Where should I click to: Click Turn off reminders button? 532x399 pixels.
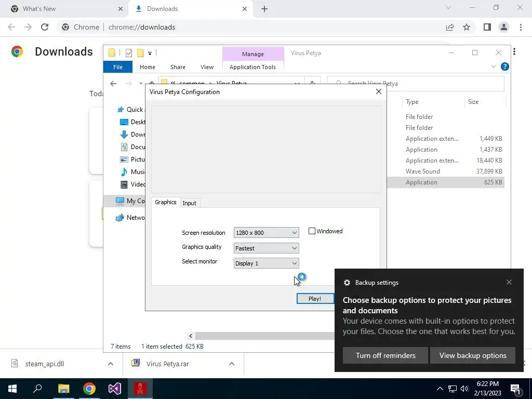pyautogui.click(x=385, y=355)
